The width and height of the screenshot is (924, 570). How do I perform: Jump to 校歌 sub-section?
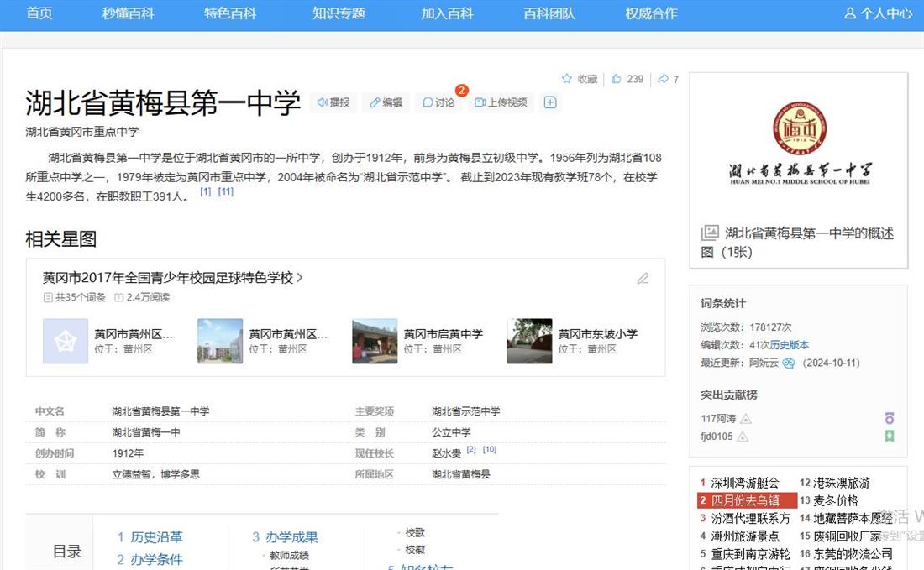[415, 532]
